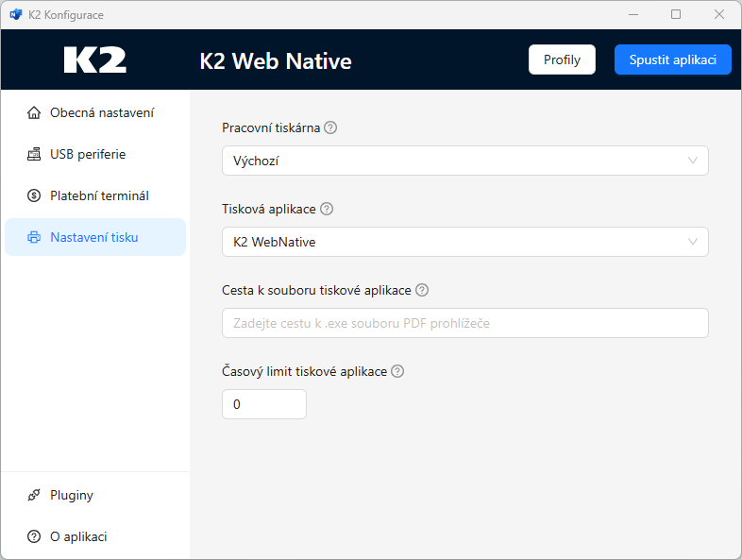Image resolution: width=742 pixels, height=560 pixels.
Task: Click the Spustit aplikaci button
Action: (672, 59)
